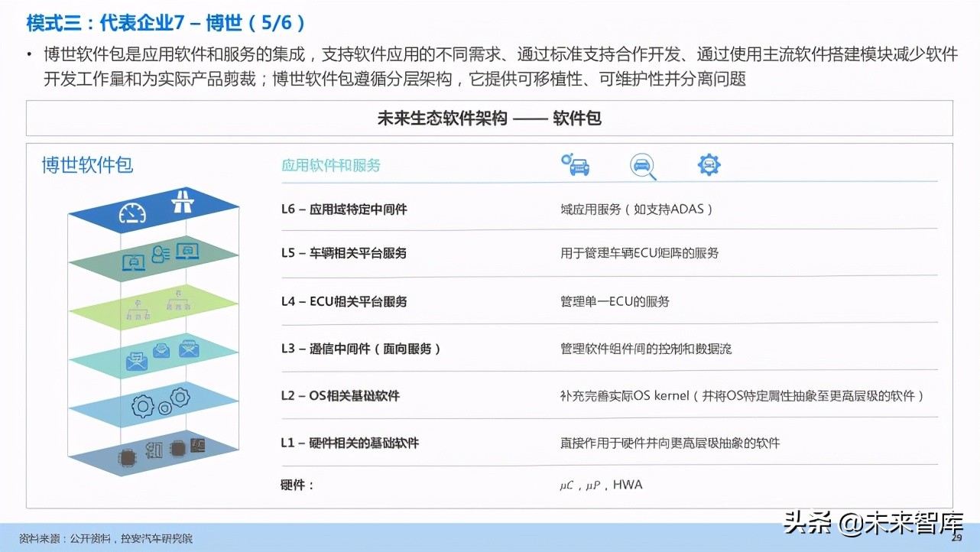Click the large left gear icon
This screenshot has width=980, height=552.
[143, 406]
